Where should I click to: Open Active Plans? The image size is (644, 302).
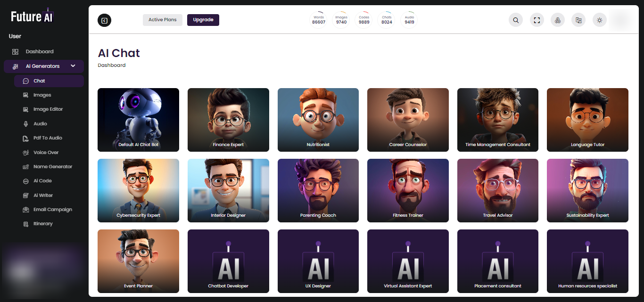(x=162, y=20)
